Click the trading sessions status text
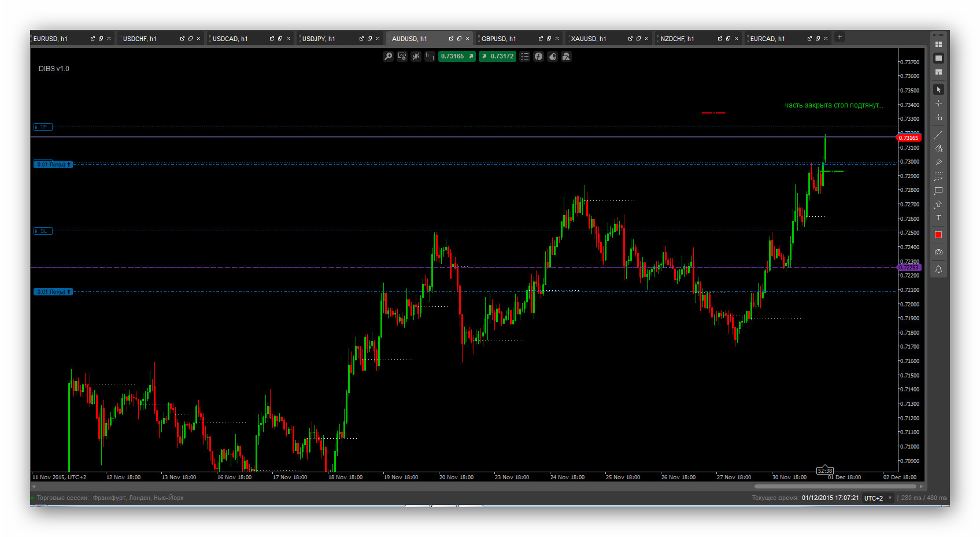The image size is (980, 537). (x=110, y=498)
